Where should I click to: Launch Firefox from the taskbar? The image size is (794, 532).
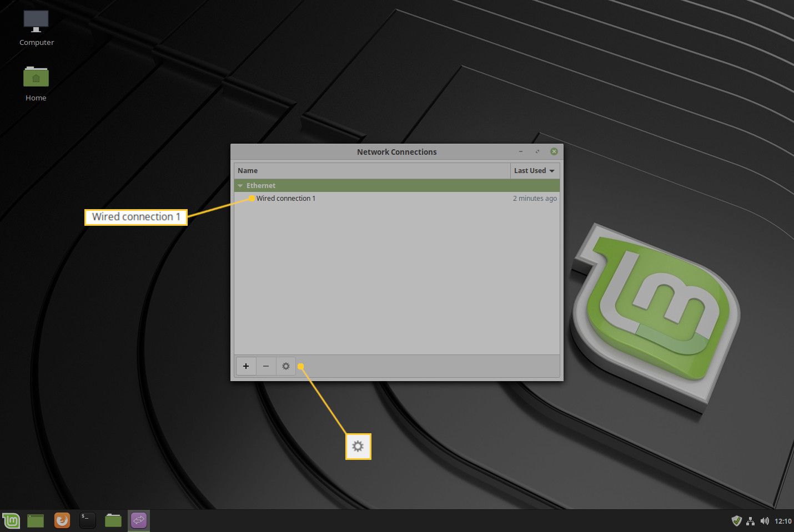coord(62,520)
